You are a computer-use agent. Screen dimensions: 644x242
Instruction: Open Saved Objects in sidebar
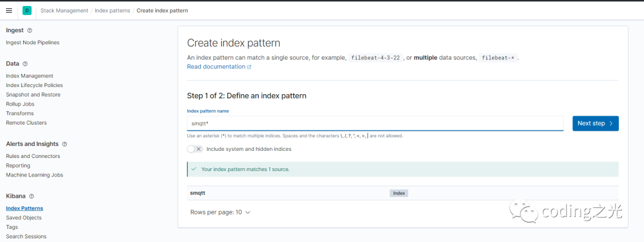(x=24, y=218)
